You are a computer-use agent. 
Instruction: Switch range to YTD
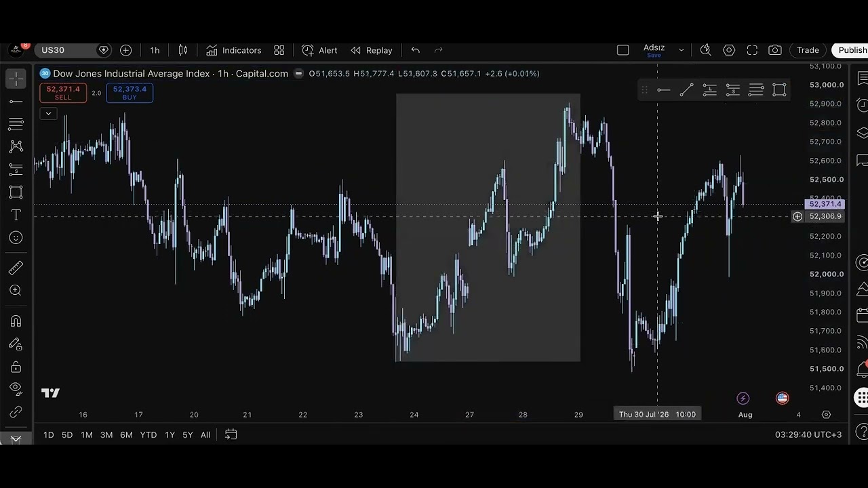pyautogui.click(x=148, y=435)
